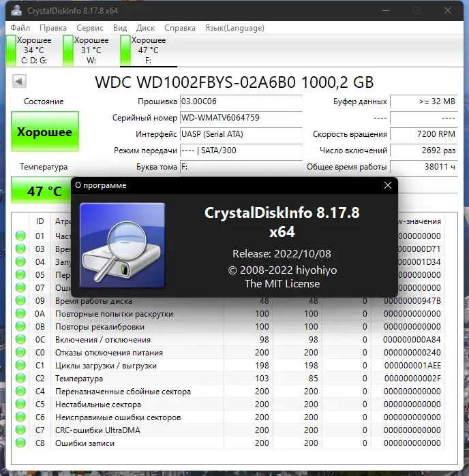Screen dimensions: 469x476
Task: Click the power-on count field 2692 раз
Action: 423,150
